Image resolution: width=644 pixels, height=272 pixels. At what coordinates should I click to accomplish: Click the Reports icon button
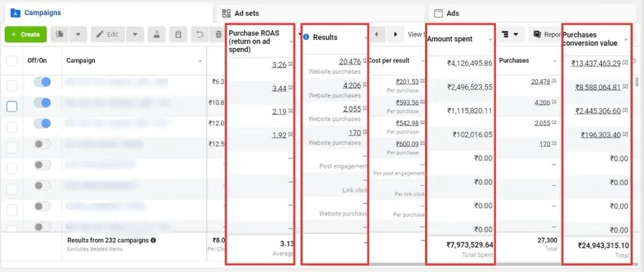(545, 34)
